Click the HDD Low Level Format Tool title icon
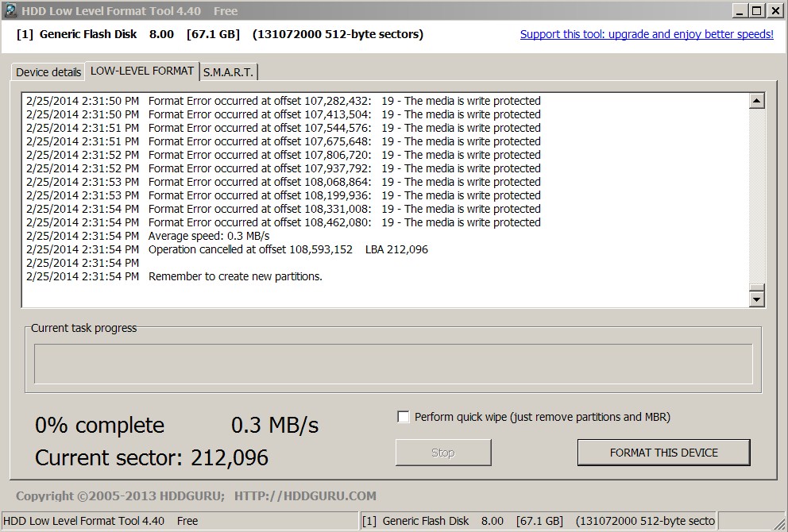The width and height of the screenshot is (788, 532). (x=10, y=10)
